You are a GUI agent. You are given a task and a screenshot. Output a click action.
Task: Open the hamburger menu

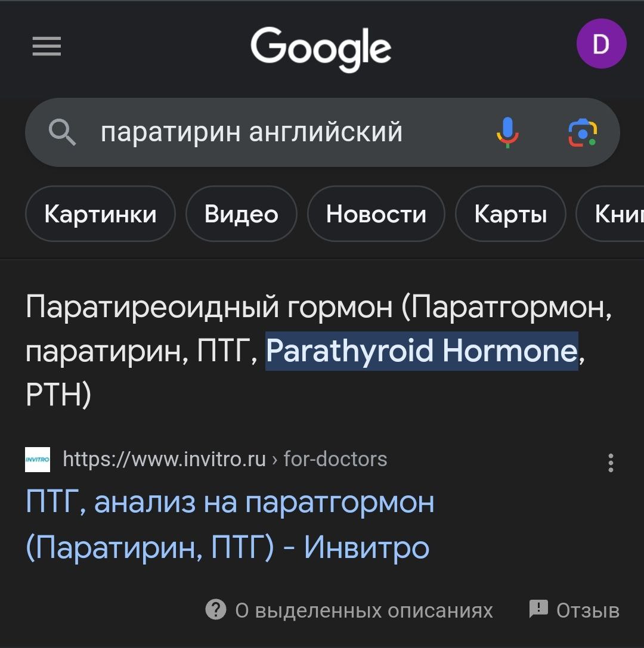pyautogui.click(x=47, y=46)
